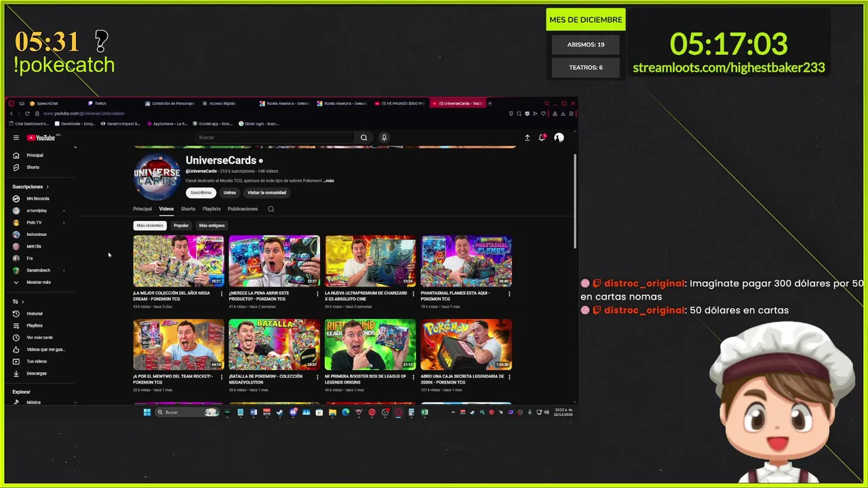Expand the Suscripciones section
The width and height of the screenshot is (868, 488).
coord(31,186)
